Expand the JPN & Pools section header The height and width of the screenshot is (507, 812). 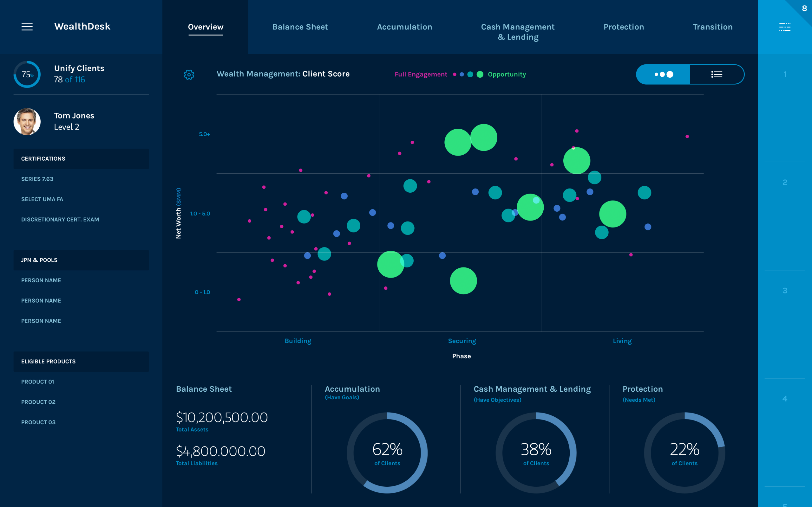(81, 260)
